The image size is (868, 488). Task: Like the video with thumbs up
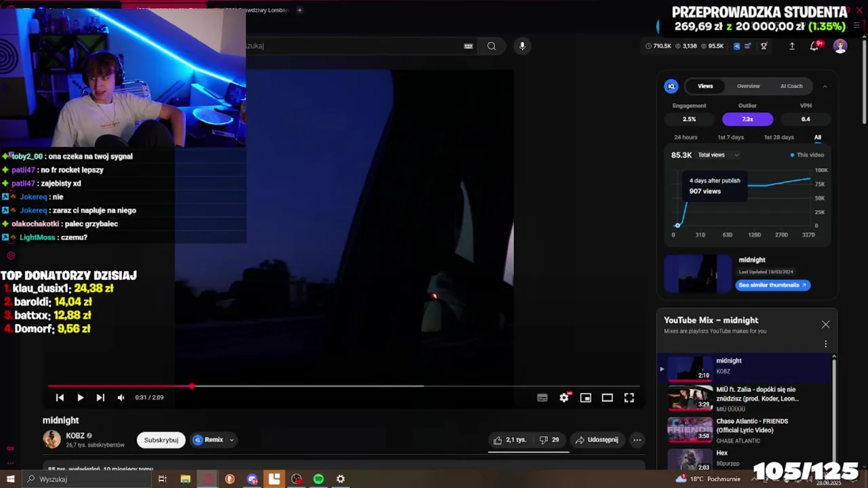509,440
